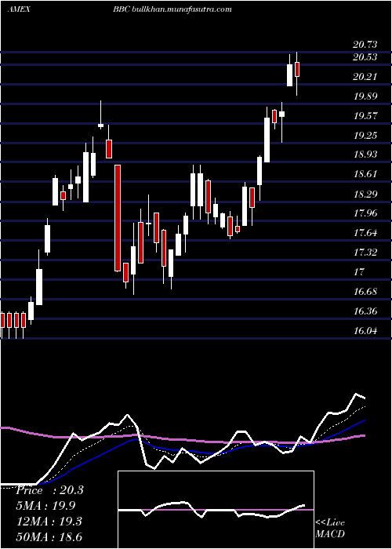Click the 16.04 bottom price label

click(365, 330)
